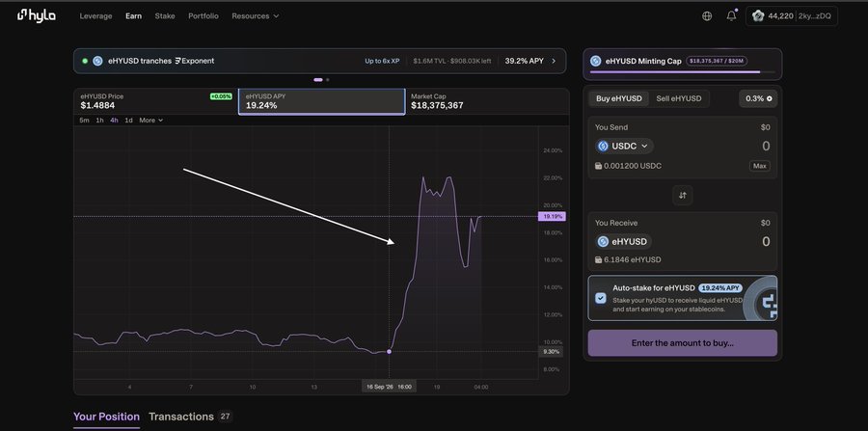Go to Stake page
Image resolution: width=868 pixels, height=431 pixels.
pyautogui.click(x=164, y=16)
